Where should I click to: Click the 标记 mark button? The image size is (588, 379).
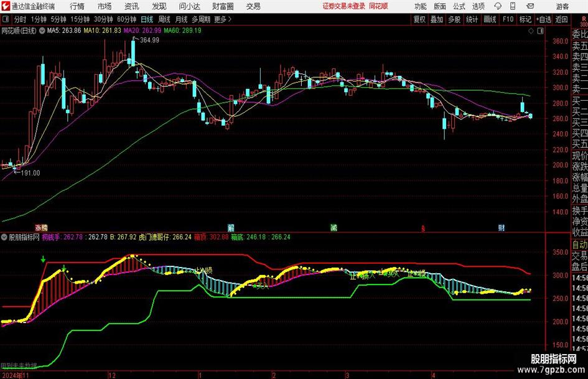click(x=525, y=19)
